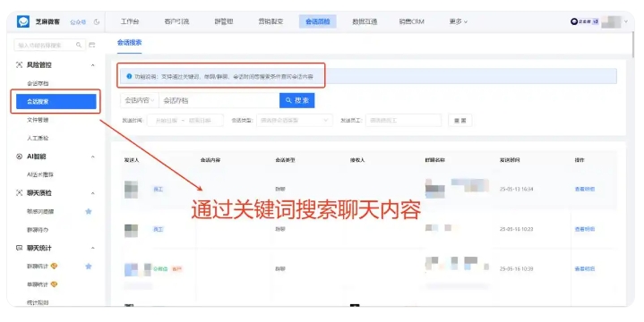Click the 发送人 column header

click(x=132, y=160)
